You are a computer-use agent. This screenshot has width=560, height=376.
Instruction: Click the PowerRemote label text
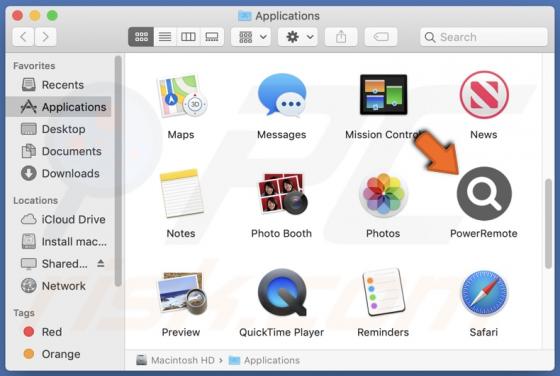point(484,233)
